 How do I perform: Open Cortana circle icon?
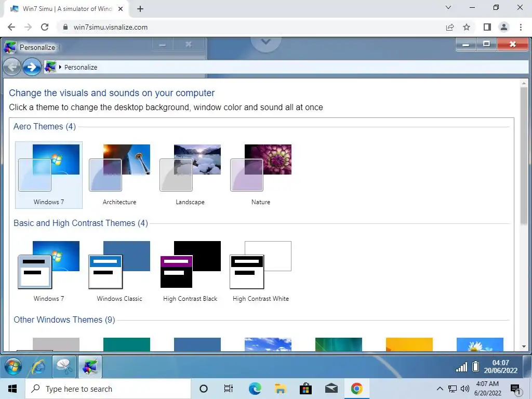point(204,389)
